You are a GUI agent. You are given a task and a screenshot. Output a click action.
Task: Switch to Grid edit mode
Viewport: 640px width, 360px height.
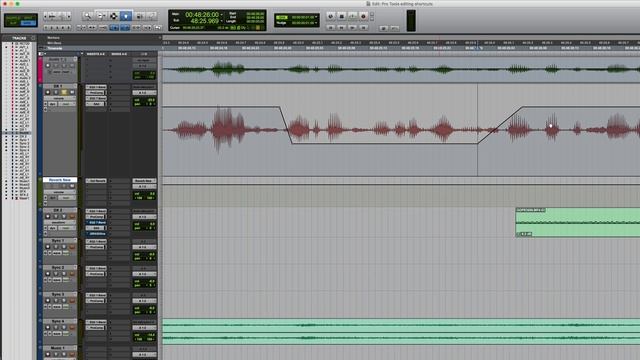coord(28,23)
